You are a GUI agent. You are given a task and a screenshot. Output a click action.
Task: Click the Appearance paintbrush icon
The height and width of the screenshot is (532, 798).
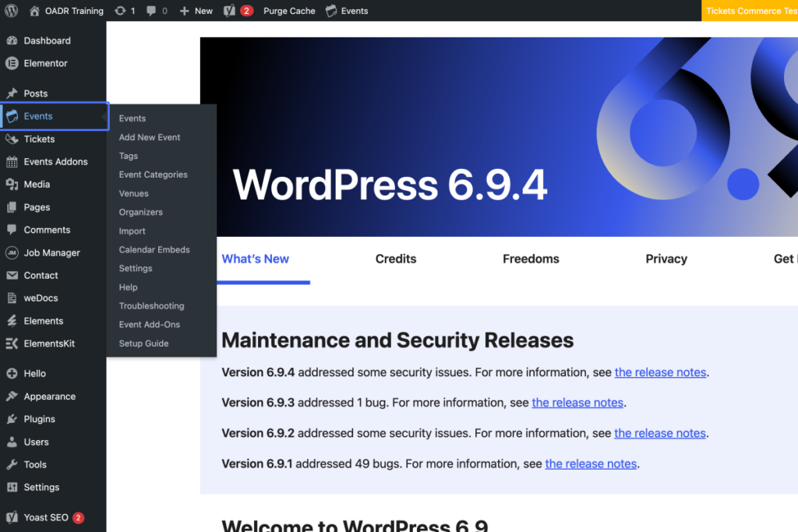12,396
